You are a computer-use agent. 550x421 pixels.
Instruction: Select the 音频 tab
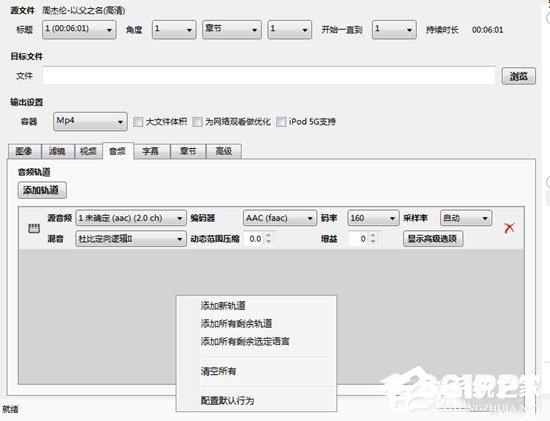coord(118,151)
